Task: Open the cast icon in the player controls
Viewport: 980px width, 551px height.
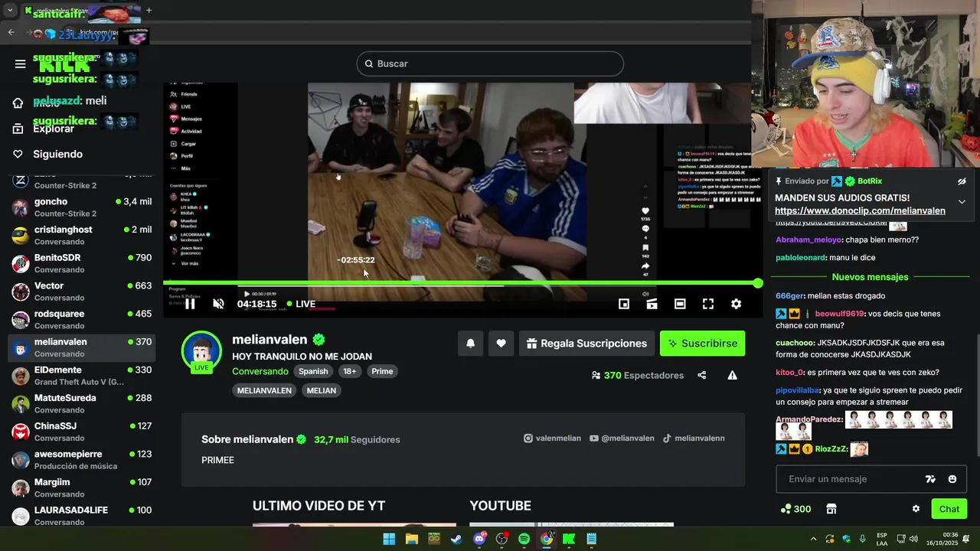Action: (x=652, y=304)
